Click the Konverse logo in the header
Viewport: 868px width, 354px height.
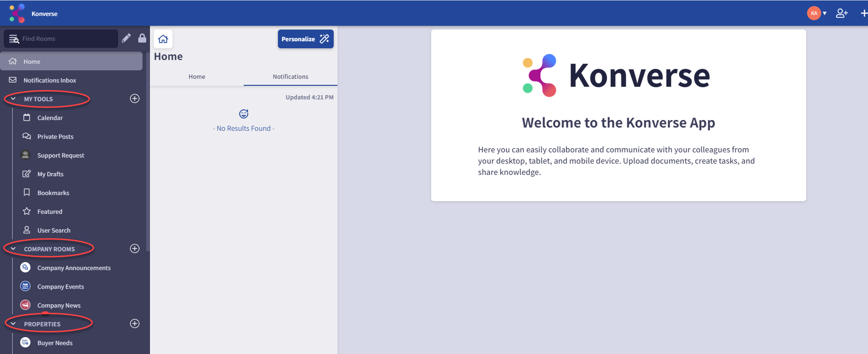click(17, 13)
